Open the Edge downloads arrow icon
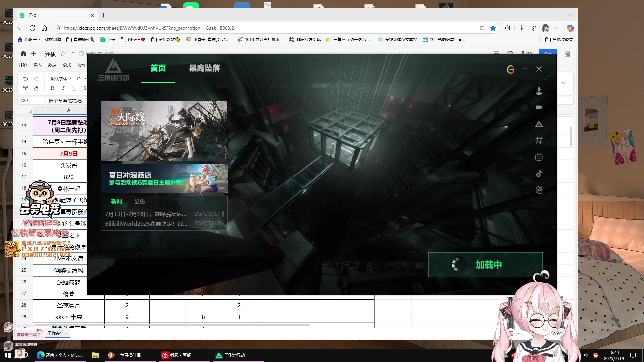 coord(521,28)
